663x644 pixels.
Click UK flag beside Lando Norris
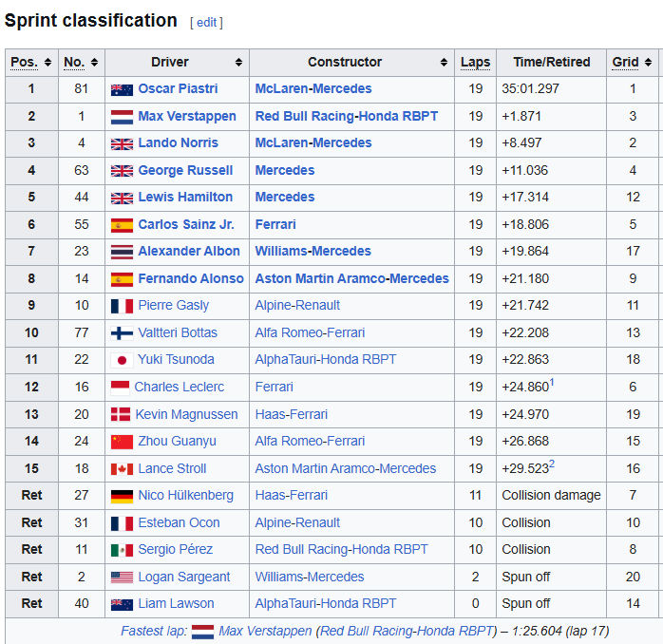click(x=122, y=144)
